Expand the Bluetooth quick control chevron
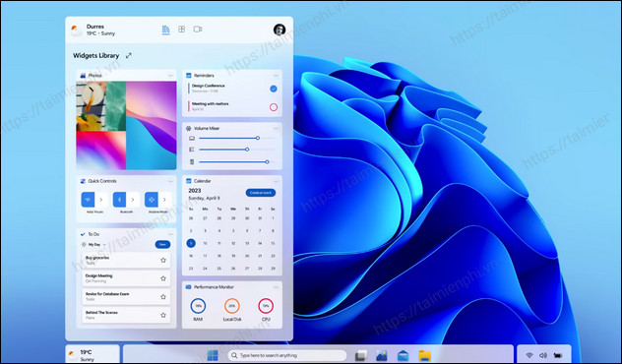This screenshot has height=364, width=622. 133,200
